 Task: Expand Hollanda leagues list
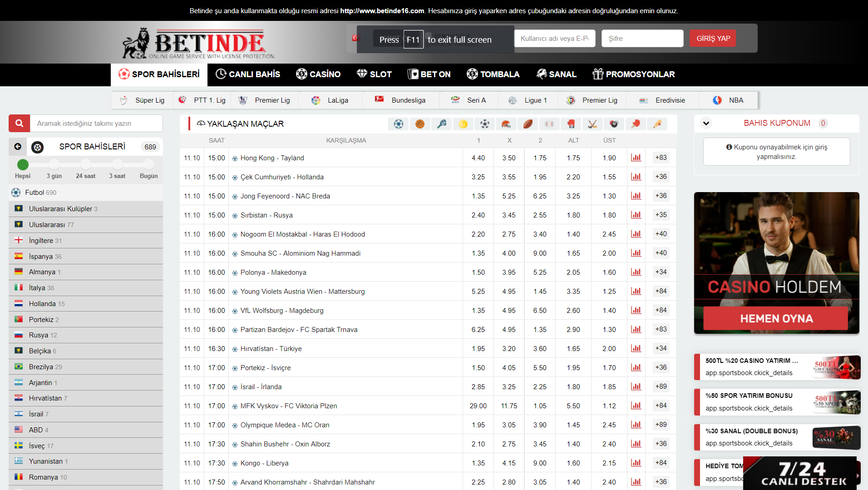click(x=86, y=304)
